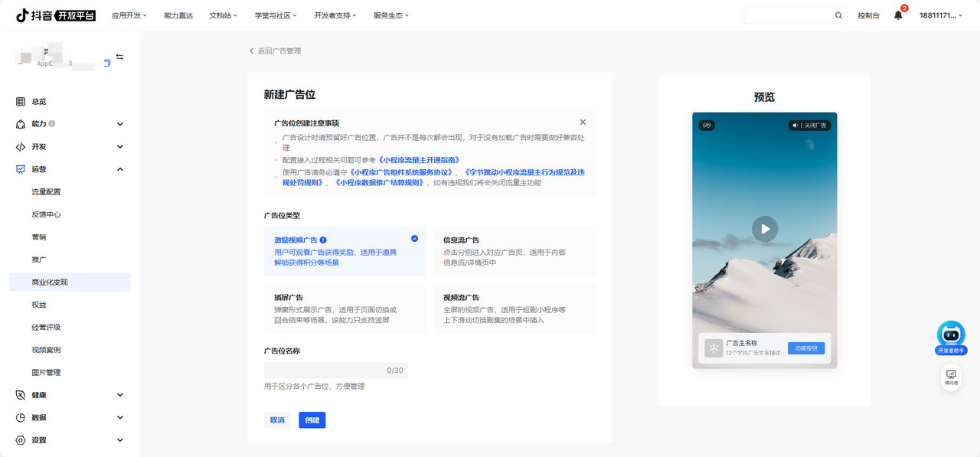Viewport: 980px width, 457px height.
Task: Select the 信息流广告 ad type
Action: coord(514,251)
